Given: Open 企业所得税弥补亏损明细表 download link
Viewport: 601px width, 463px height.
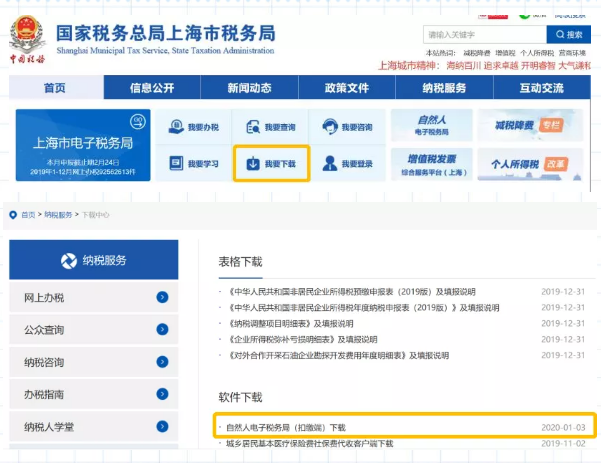Looking at the screenshot, I should [x=303, y=340].
